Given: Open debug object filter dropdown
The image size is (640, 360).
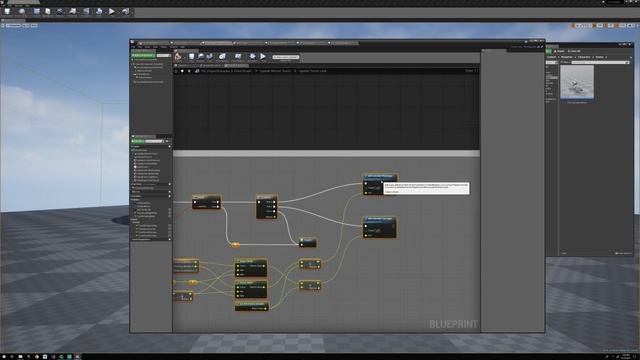Looking at the screenshot, I should pyautogui.click(x=286, y=57).
